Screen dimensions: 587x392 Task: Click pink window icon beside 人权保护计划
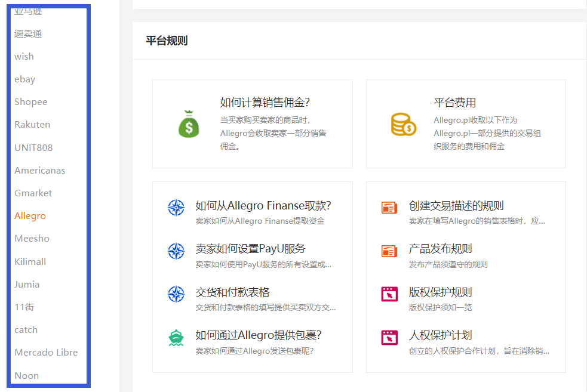click(x=389, y=337)
